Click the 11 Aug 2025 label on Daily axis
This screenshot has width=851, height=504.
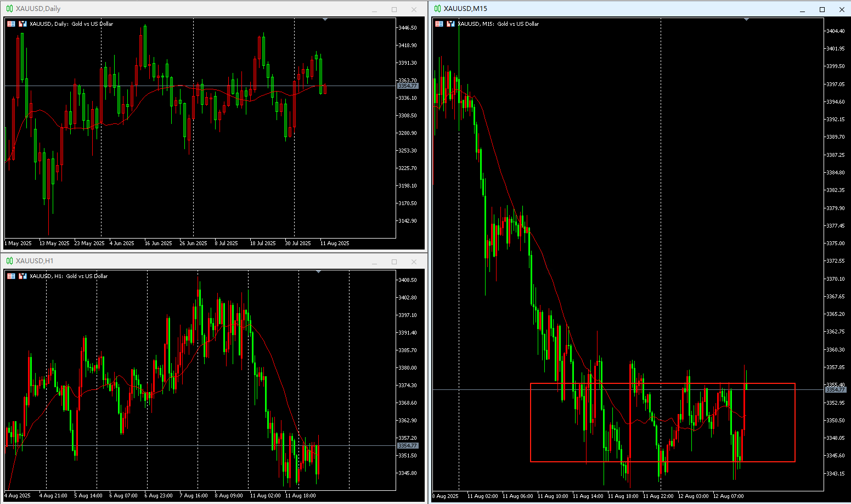[x=335, y=243]
